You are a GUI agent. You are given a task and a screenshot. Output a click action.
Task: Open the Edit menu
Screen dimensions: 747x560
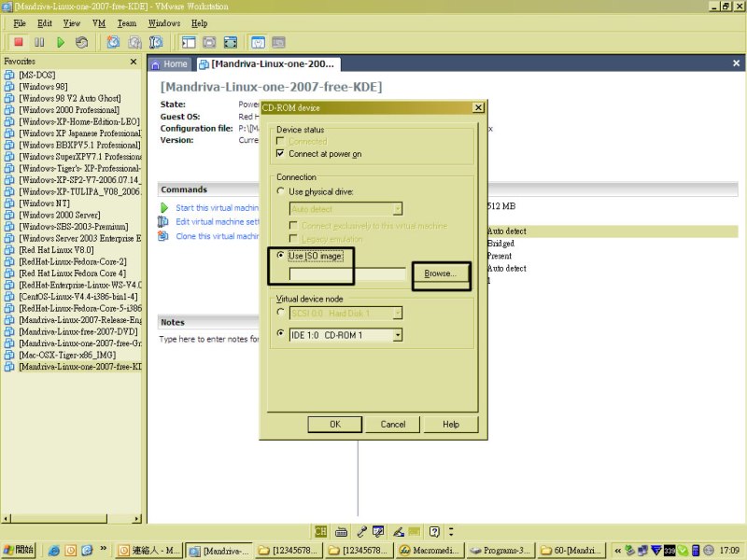[x=45, y=23]
